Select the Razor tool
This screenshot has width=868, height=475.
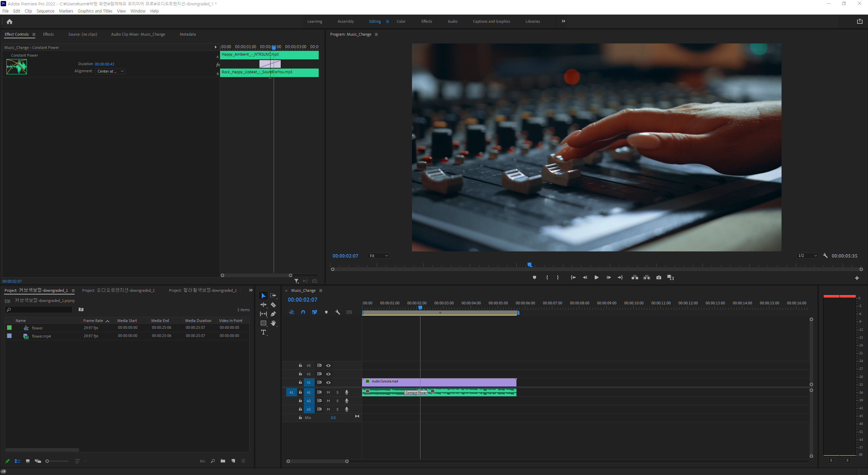pyautogui.click(x=273, y=305)
